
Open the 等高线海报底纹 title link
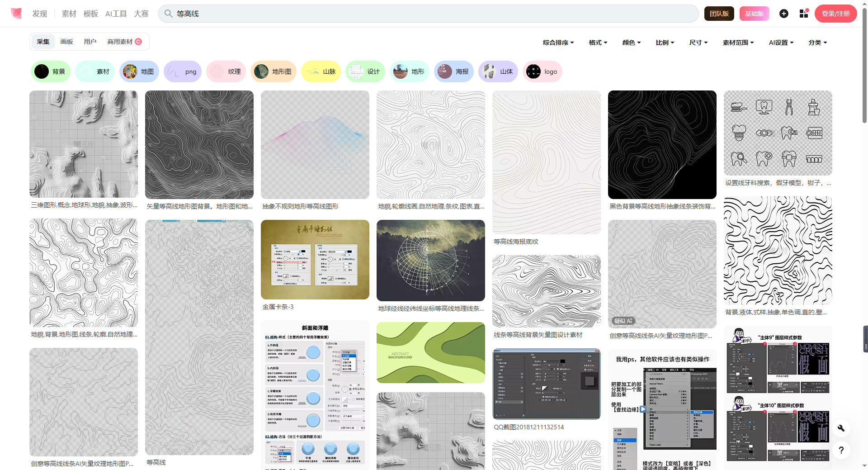(516, 242)
